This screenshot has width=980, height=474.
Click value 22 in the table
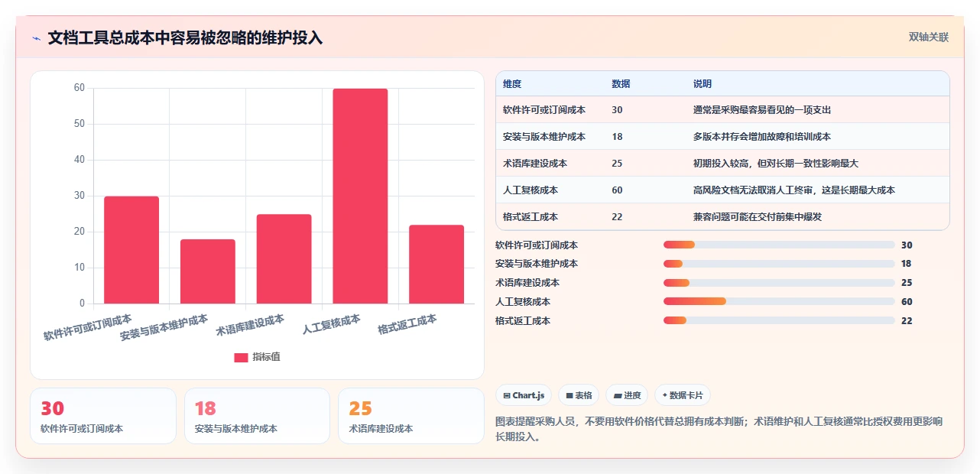pyautogui.click(x=617, y=217)
